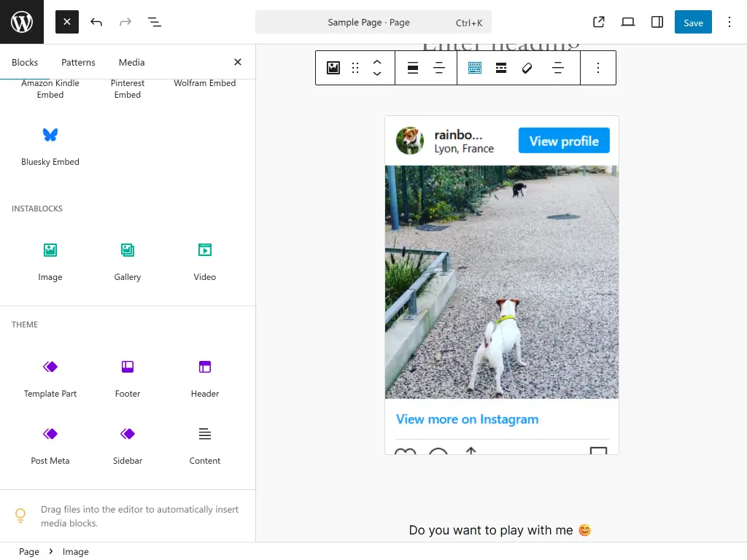Open the editor options three-dot menu
Image resolution: width=747 pixels, height=560 pixels.
729,22
